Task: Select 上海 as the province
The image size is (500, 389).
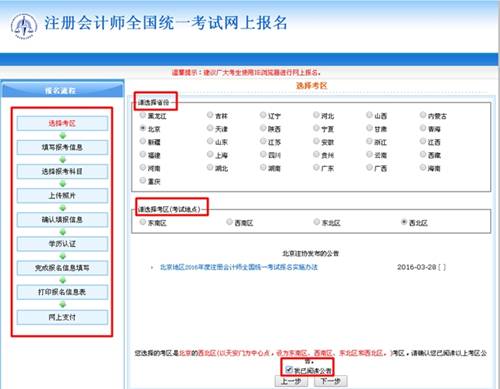Action: coord(210,154)
